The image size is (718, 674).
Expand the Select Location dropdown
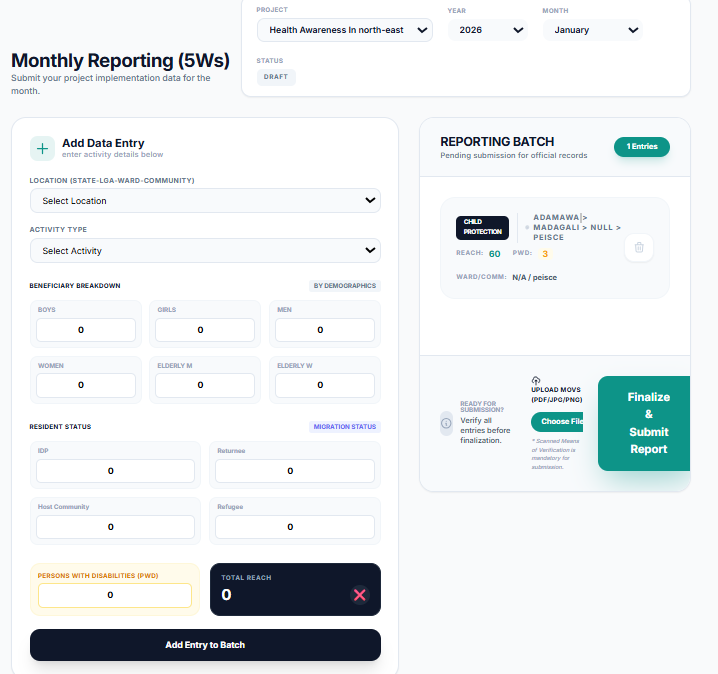coord(205,201)
